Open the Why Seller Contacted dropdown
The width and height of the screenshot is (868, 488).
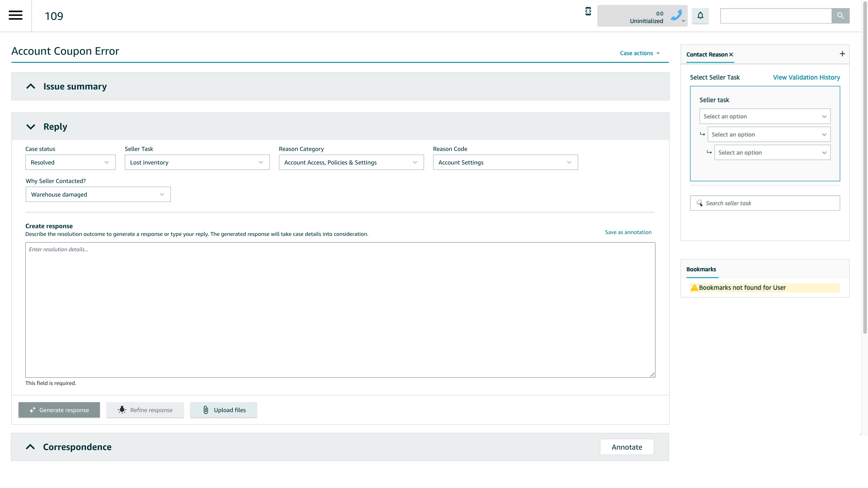pyautogui.click(x=98, y=194)
